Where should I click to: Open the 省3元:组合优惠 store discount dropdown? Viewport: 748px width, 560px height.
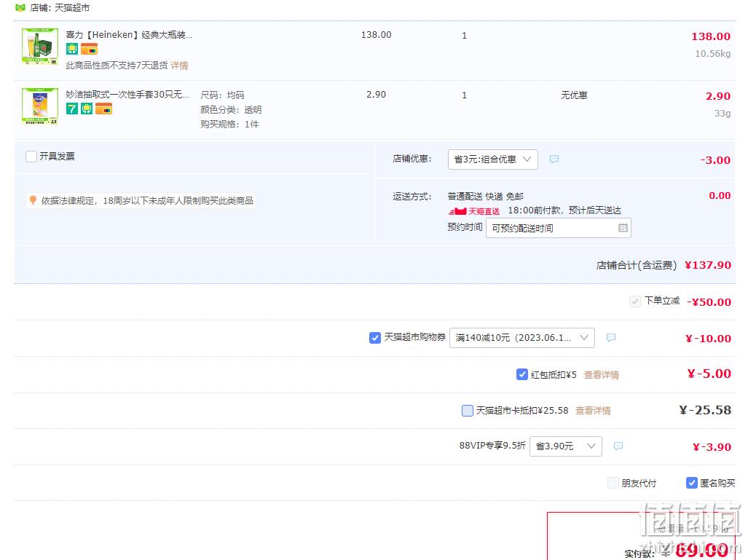coord(493,159)
